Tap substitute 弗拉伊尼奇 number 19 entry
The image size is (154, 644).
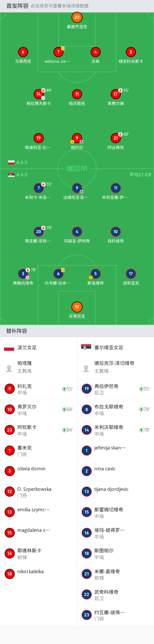pyautogui.click(x=115, y=389)
